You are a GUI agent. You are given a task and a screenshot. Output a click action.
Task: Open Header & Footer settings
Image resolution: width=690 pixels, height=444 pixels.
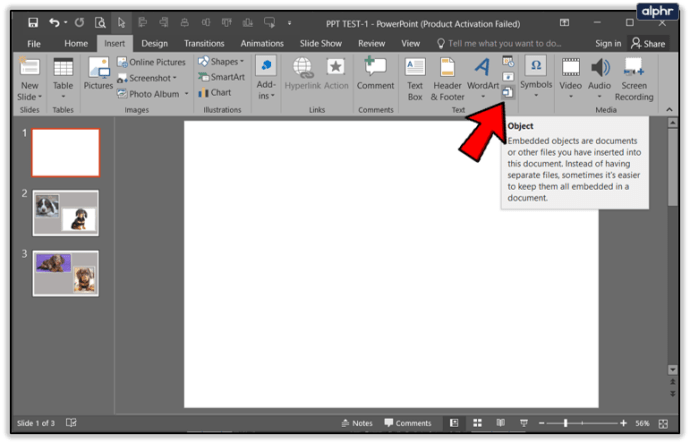pos(446,77)
